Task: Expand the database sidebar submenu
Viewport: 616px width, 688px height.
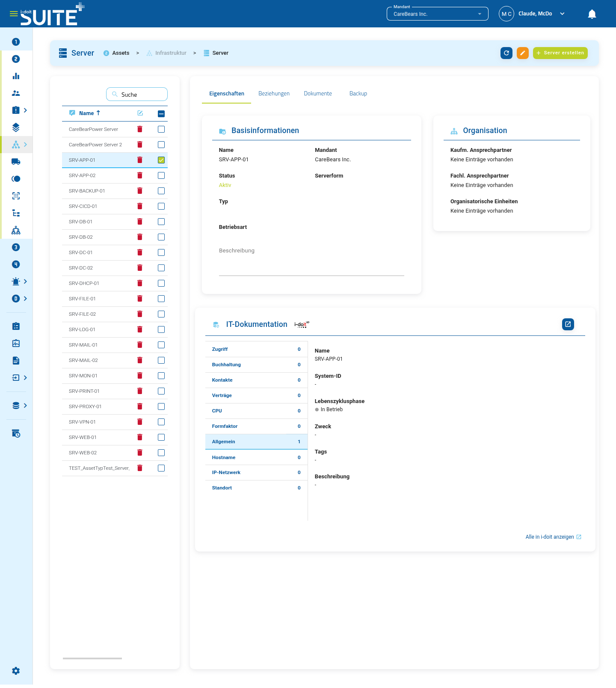Action: pos(25,406)
